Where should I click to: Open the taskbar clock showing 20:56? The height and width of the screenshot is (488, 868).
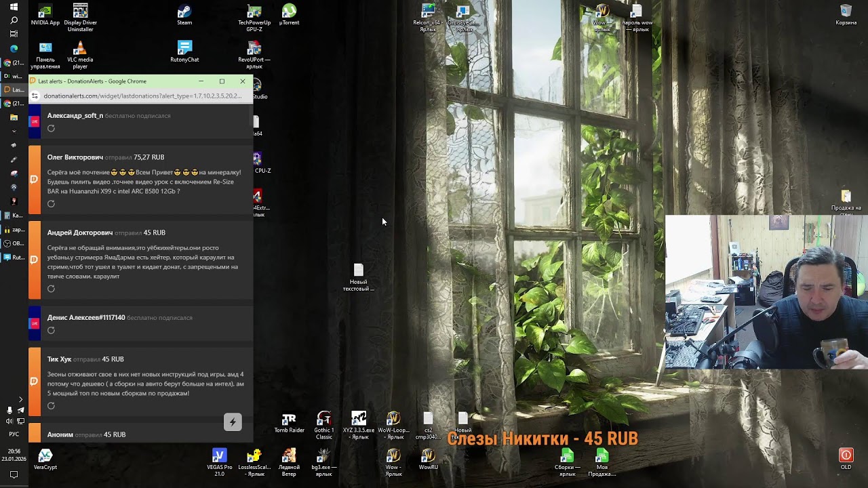coord(14,455)
